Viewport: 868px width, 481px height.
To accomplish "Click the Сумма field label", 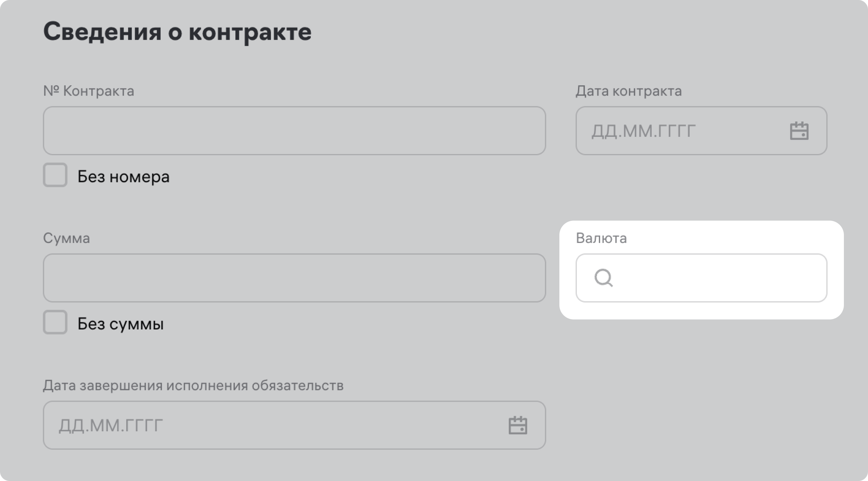I will click(66, 238).
